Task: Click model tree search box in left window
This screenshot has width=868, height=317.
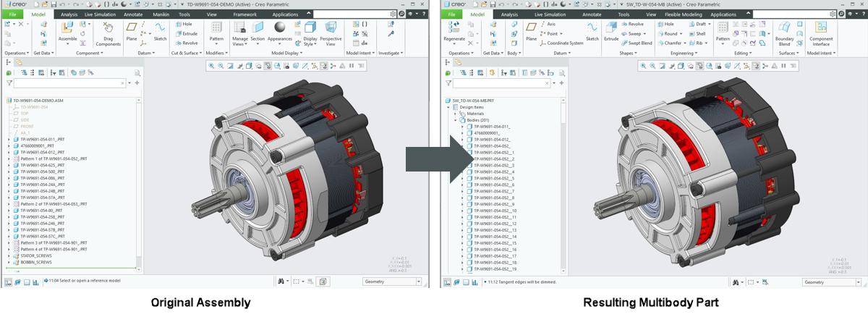Action: click(69, 83)
